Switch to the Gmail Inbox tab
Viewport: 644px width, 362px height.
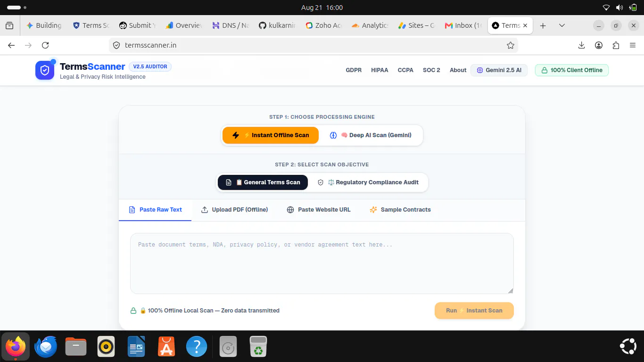coord(464,25)
